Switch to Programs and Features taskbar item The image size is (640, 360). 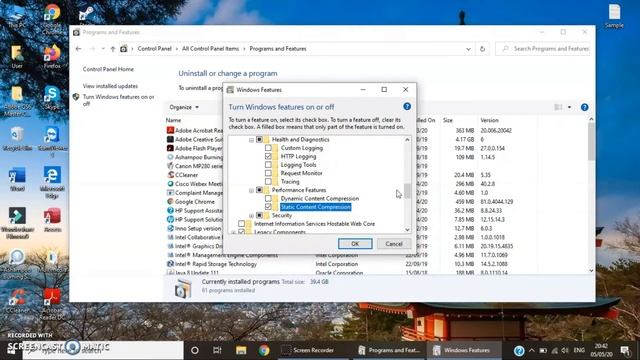click(x=389, y=350)
